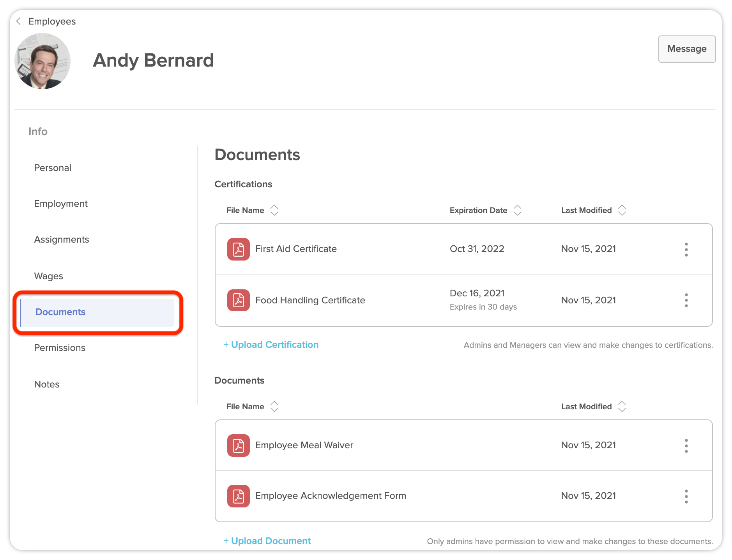This screenshot has width=732, height=560.
Task: Sort certifications by Last Modified arrows
Action: click(622, 210)
